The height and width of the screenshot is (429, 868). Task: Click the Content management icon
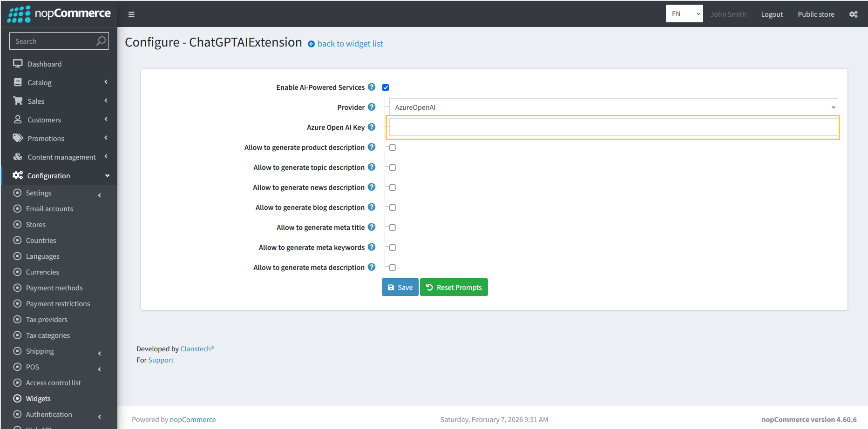(18, 157)
